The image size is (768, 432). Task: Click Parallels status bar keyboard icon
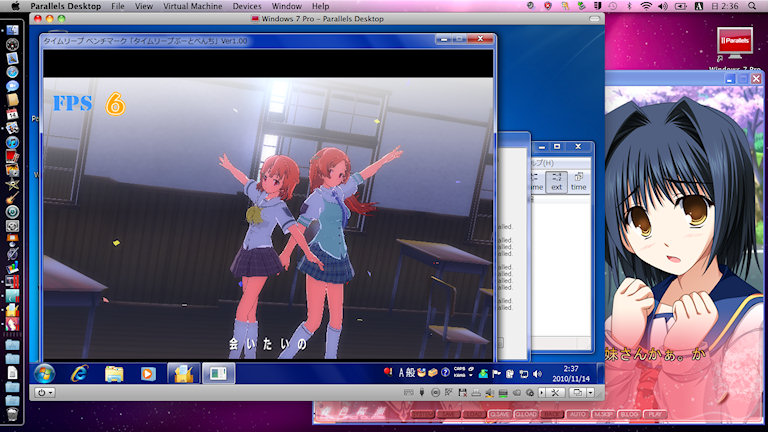coord(408,393)
